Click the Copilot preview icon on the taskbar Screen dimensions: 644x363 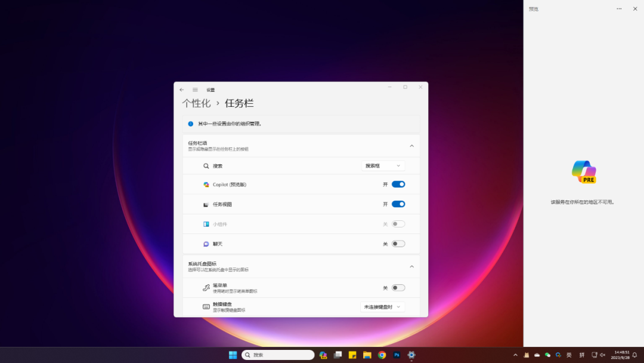click(x=323, y=354)
